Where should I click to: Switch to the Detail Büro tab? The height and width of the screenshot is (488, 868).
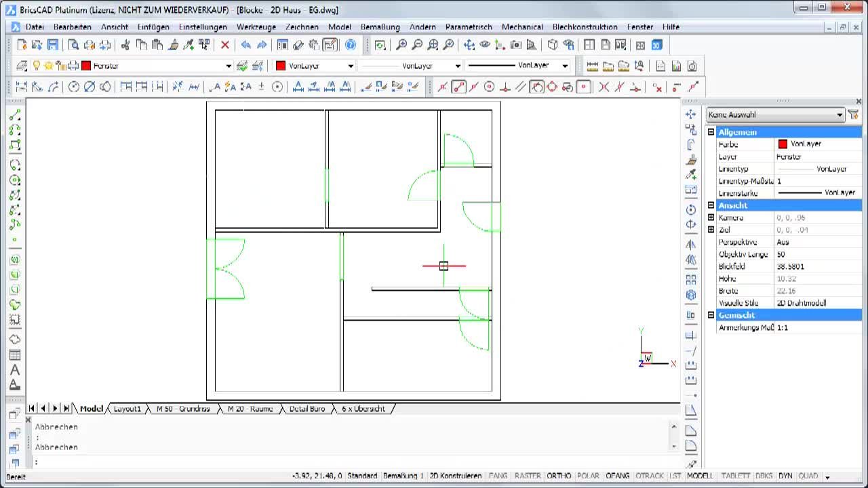click(307, 409)
